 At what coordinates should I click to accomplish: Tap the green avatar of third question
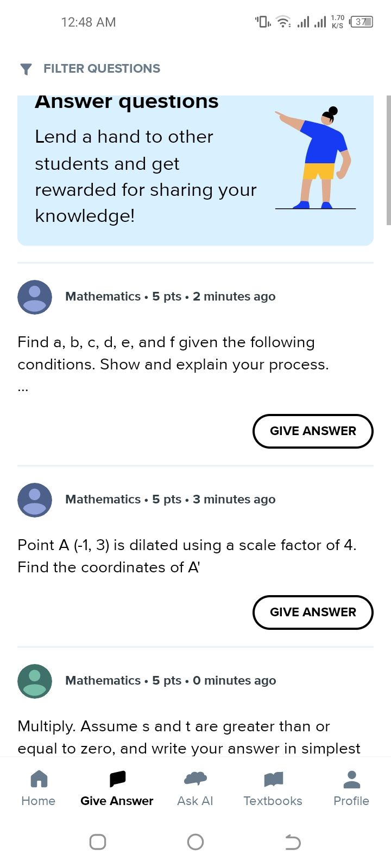35,681
